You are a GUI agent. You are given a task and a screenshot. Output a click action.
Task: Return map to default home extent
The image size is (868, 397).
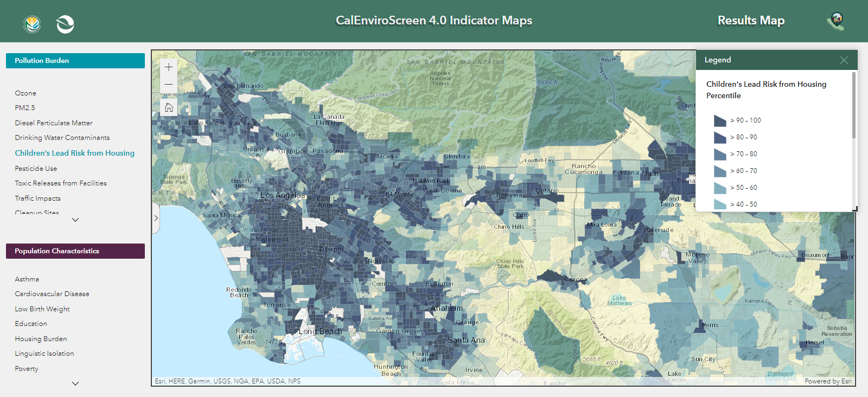pyautogui.click(x=169, y=107)
